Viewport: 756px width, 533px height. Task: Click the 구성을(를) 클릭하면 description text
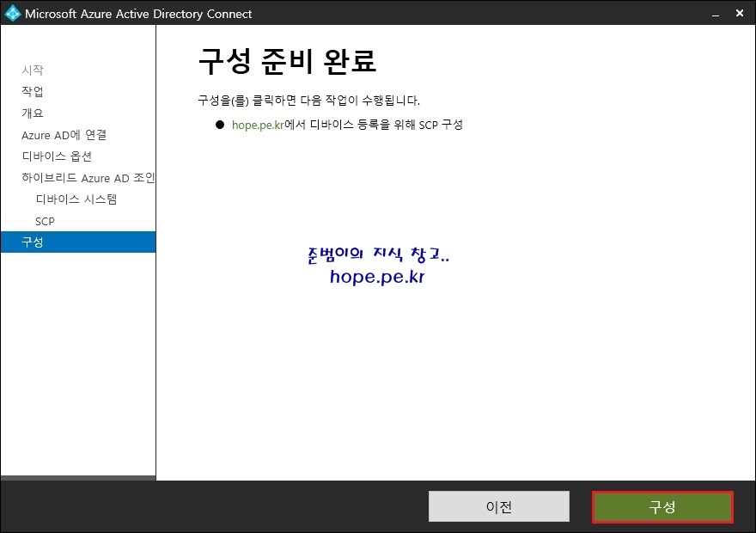point(308,101)
